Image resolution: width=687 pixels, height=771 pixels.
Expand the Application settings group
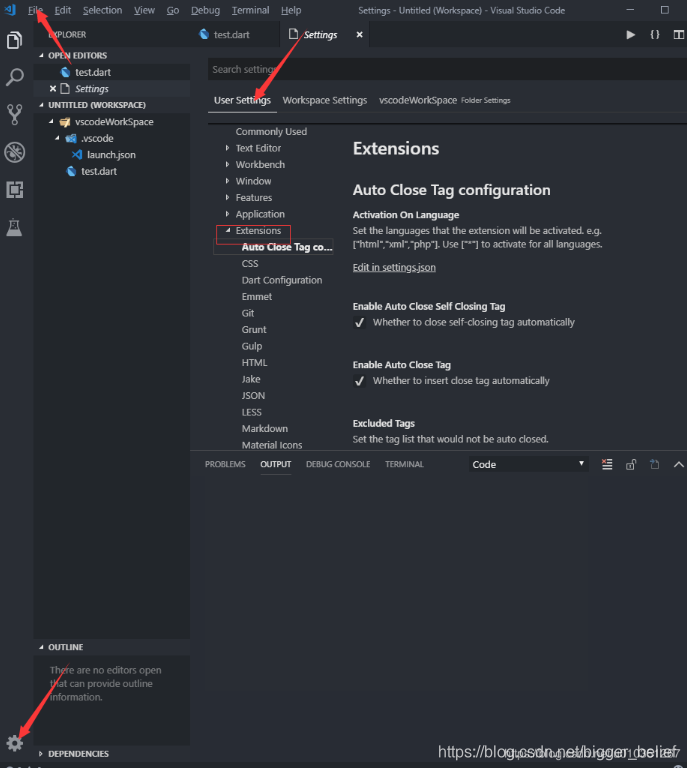click(227, 214)
